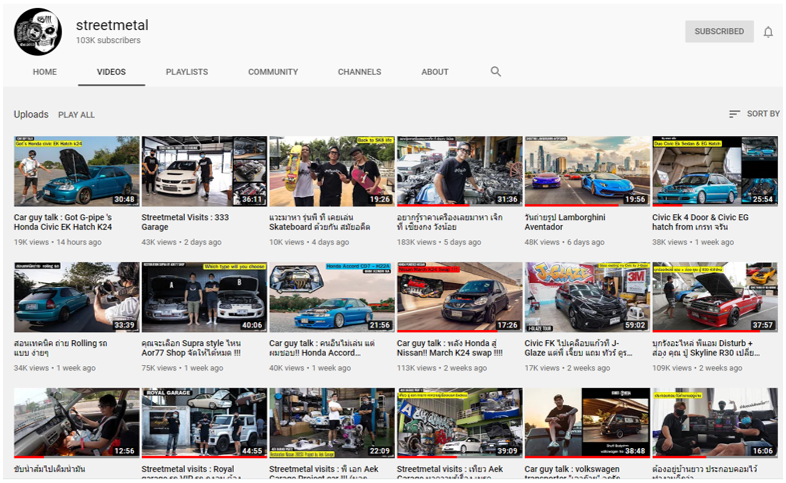Screen dimensions: 786x483
Task: Open thumbnail of Streetmetal Visits 333 Garage
Action: pyautogui.click(x=204, y=171)
